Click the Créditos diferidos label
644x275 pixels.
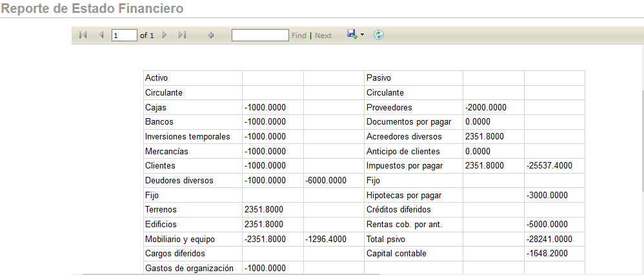399,210
